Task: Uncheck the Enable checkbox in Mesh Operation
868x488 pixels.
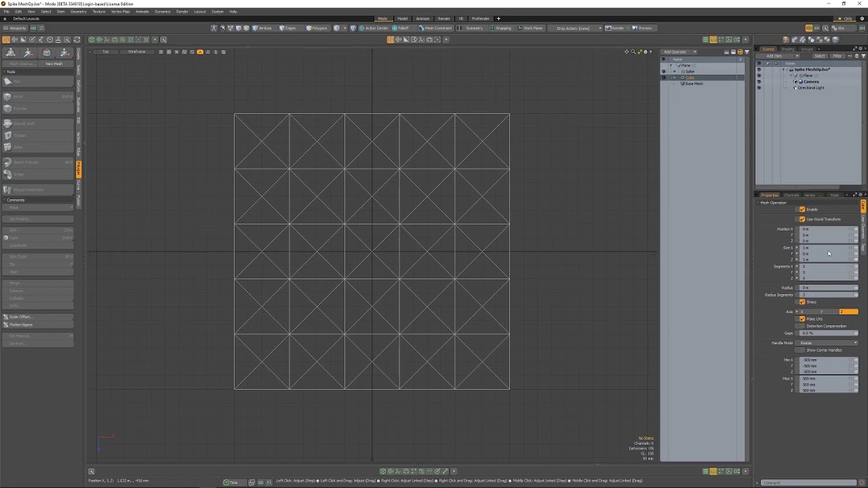Action: point(802,209)
